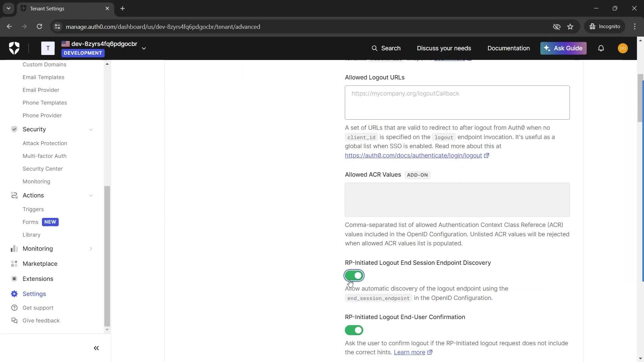Expand the tenant switcher chevron

coord(144,48)
